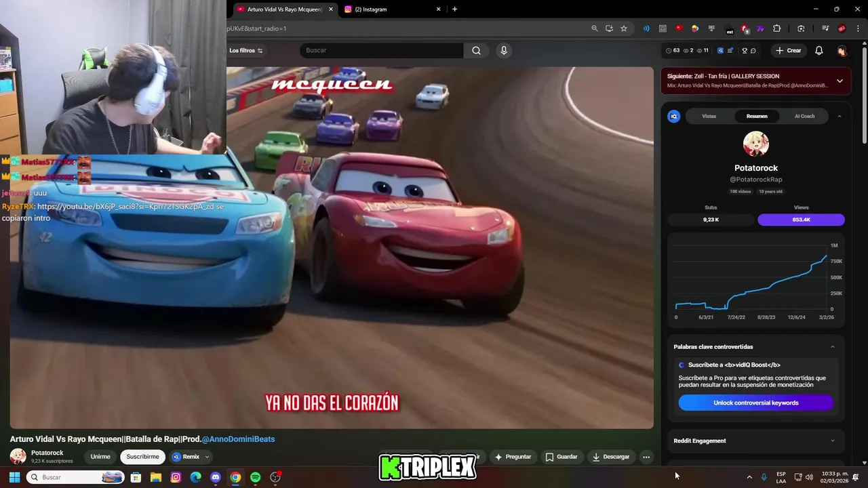
Task: Click the Preguntar button
Action: [x=513, y=457]
